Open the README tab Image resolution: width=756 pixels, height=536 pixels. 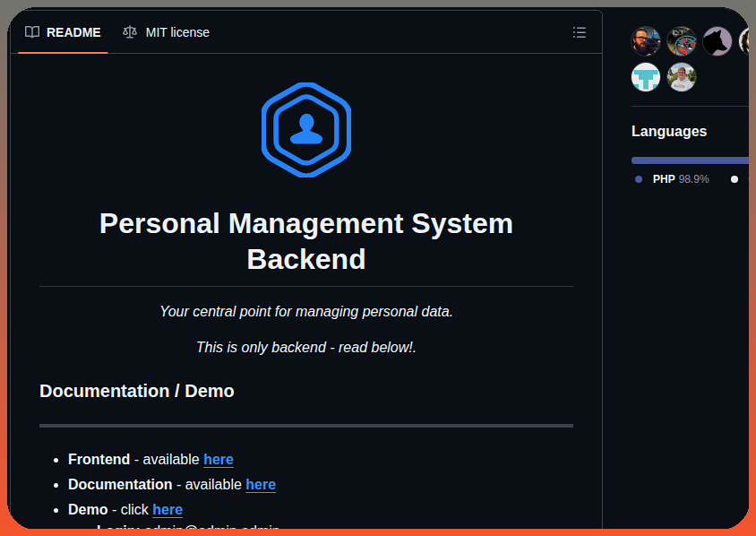[x=63, y=32]
